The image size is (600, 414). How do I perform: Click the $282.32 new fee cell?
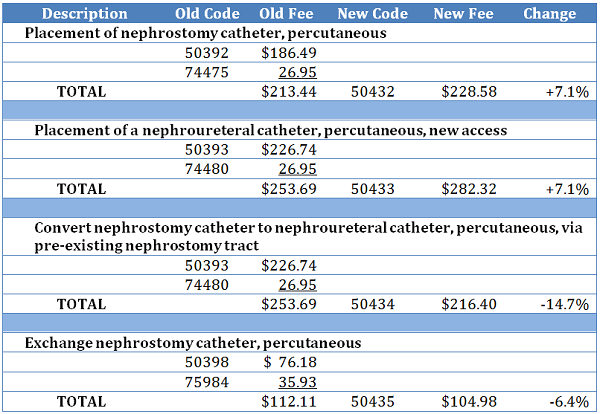[469, 189]
